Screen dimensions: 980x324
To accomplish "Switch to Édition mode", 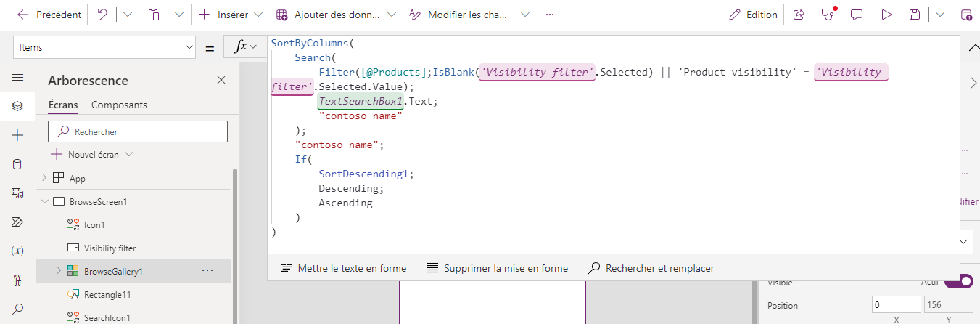I will [x=753, y=15].
